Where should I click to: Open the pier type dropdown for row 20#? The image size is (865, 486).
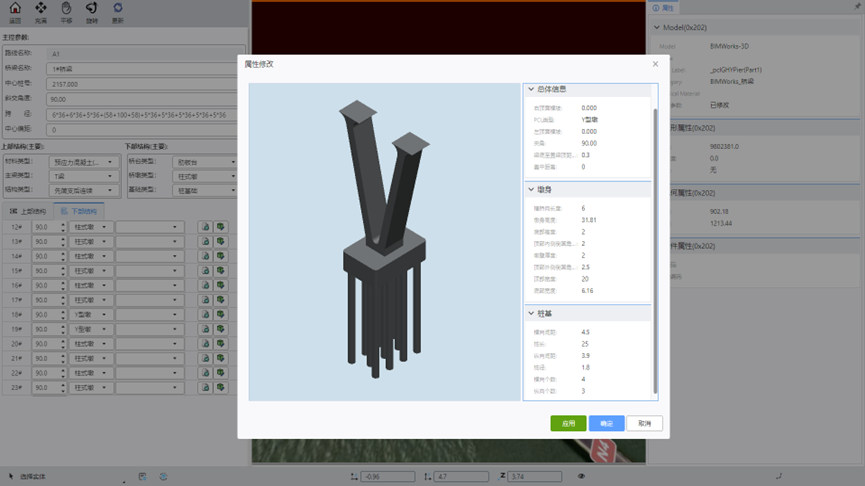pos(90,344)
